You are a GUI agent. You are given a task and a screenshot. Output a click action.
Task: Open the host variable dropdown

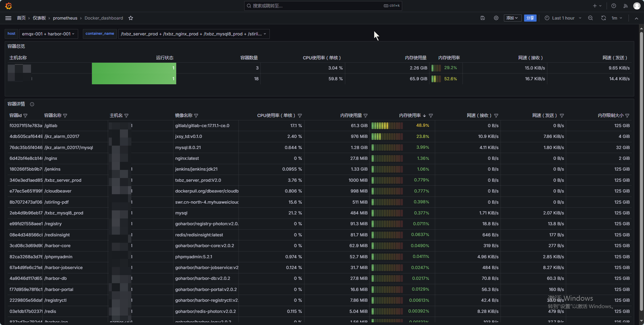pos(48,34)
